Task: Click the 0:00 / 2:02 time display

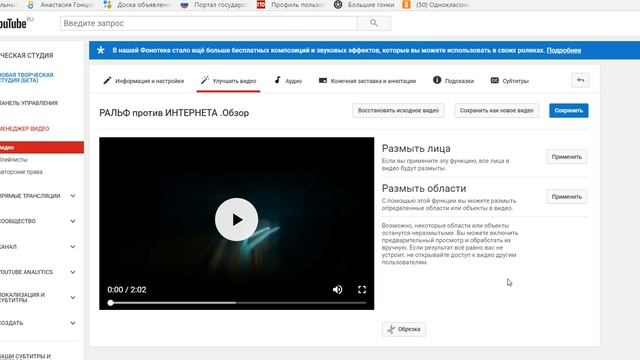Action: (127, 290)
